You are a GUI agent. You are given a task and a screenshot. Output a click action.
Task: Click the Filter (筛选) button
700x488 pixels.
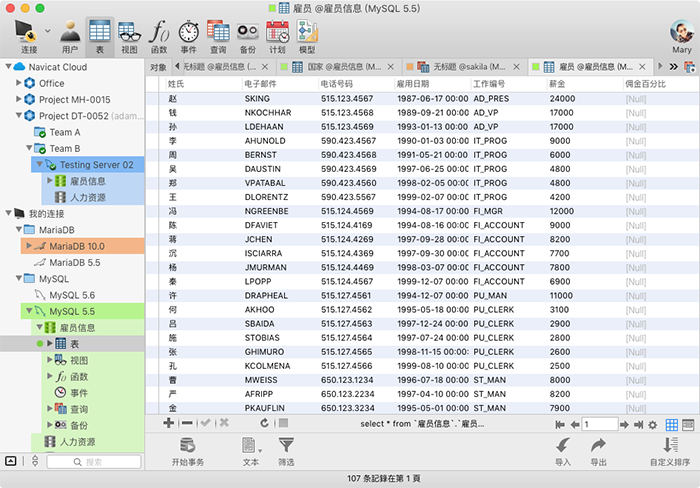[286, 451]
